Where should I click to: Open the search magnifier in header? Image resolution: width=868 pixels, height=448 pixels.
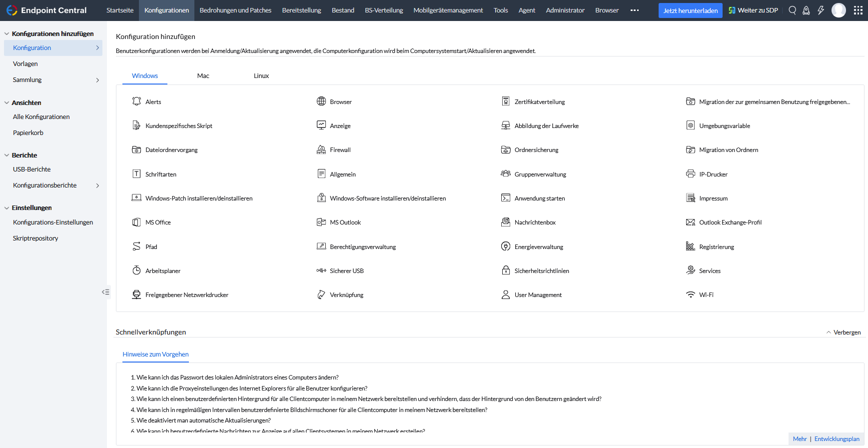click(793, 10)
